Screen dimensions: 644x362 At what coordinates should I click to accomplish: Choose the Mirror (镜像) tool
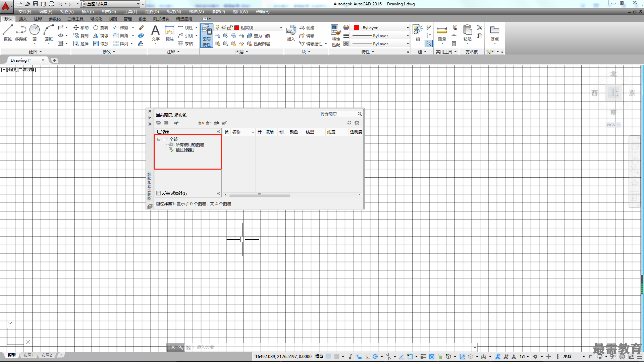[x=101, y=36]
